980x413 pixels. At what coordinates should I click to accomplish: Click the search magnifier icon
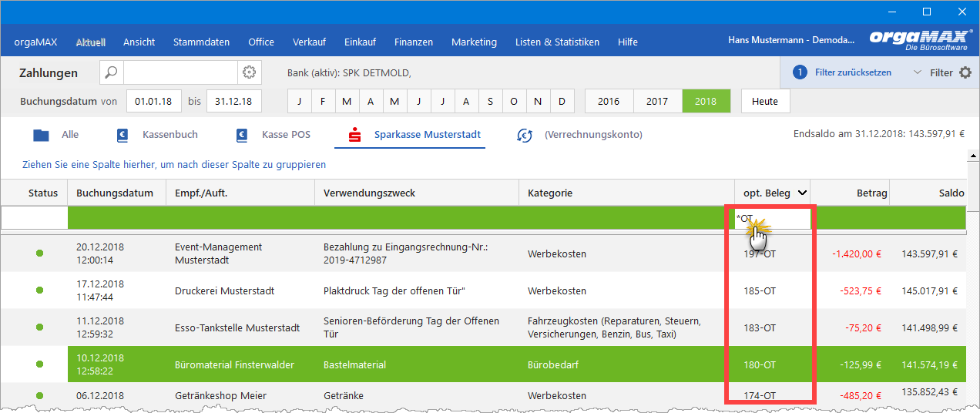click(x=112, y=72)
